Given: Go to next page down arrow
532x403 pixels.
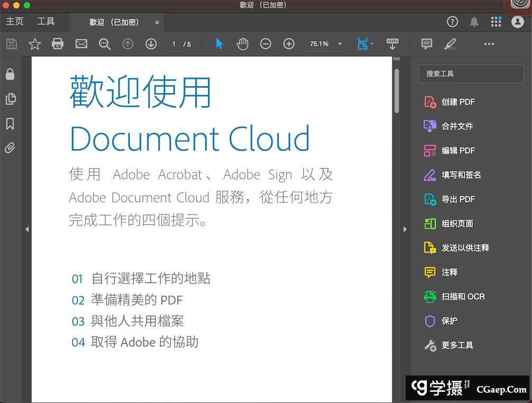Looking at the screenshot, I should [151, 44].
